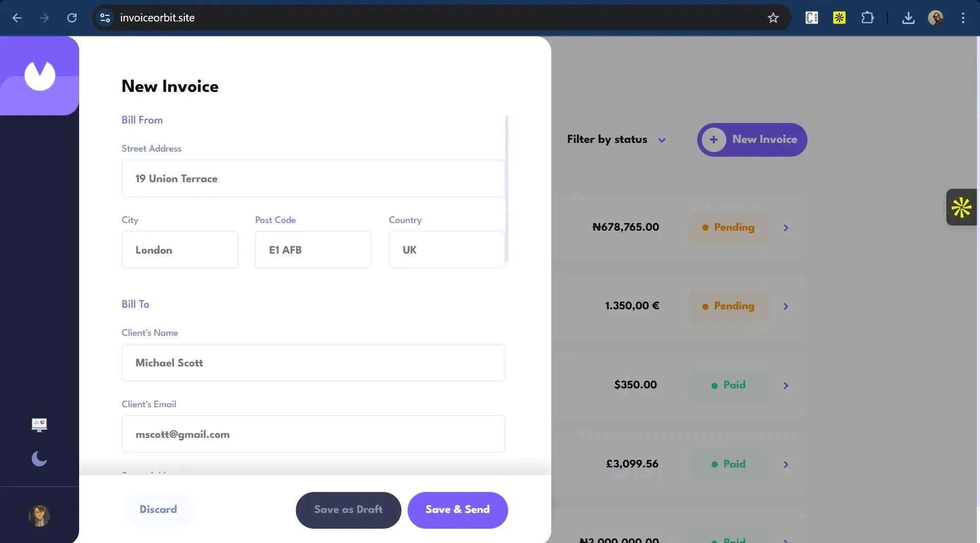Open the browser extensions puzzle icon
The width and height of the screenshot is (980, 543).
pos(867,18)
